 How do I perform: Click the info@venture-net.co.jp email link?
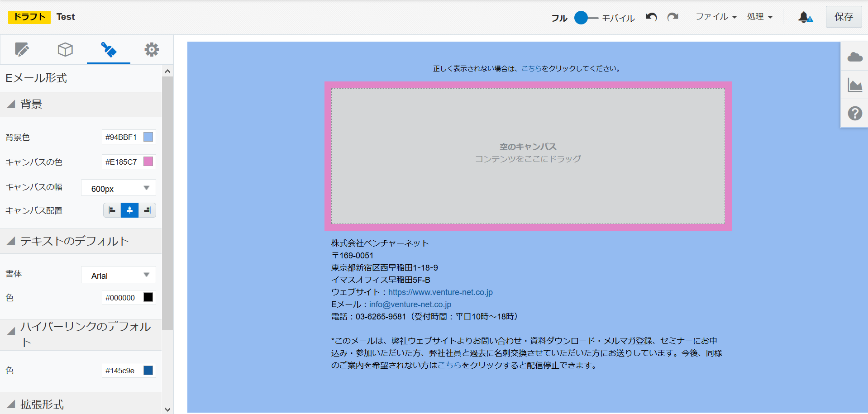pos(410,305)
